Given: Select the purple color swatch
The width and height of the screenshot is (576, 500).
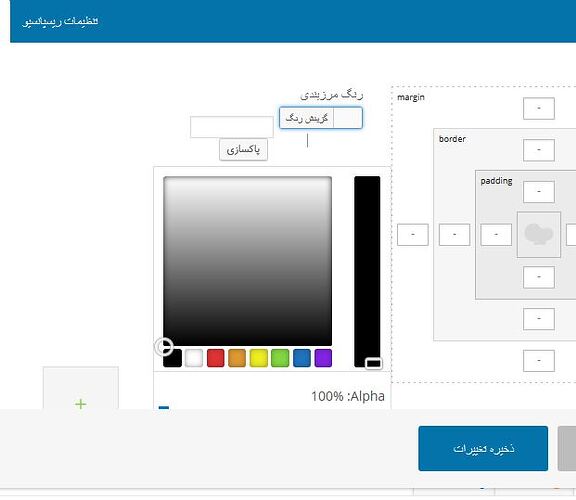Looking at the screenshot, I should coord(323,358).
